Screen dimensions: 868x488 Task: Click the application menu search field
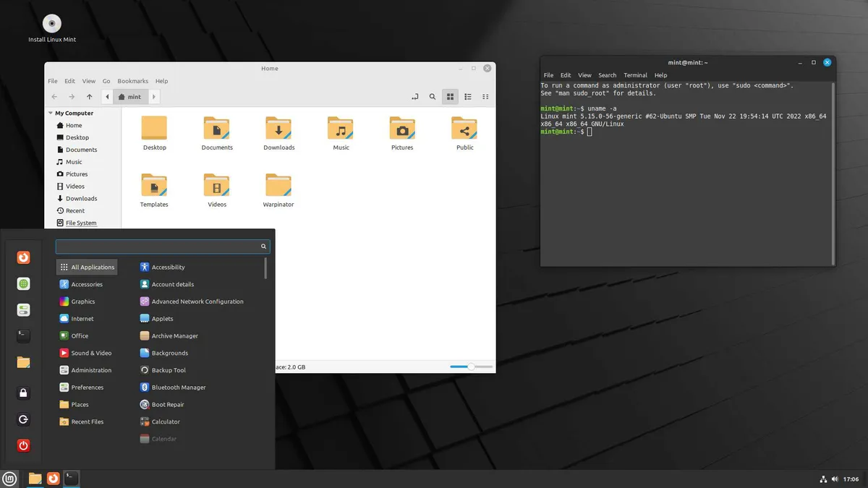(163, 247)
